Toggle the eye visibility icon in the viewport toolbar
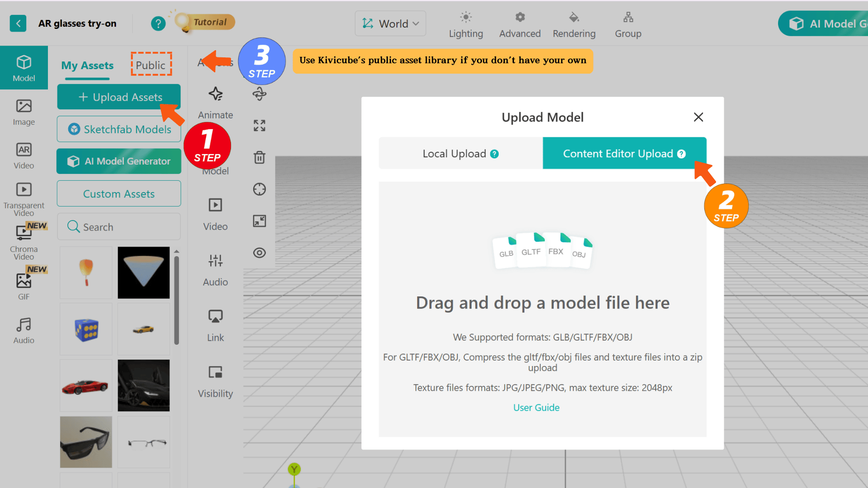 [x=259, y=253]
